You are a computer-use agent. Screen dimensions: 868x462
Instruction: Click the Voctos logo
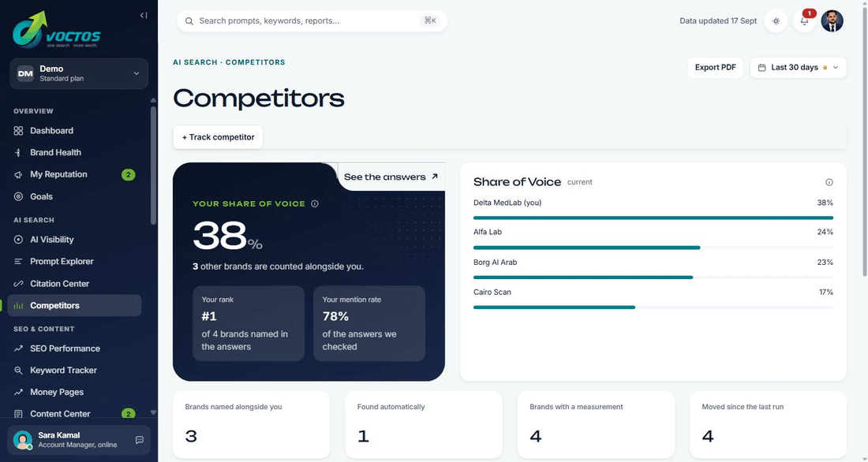click(57, 30)
